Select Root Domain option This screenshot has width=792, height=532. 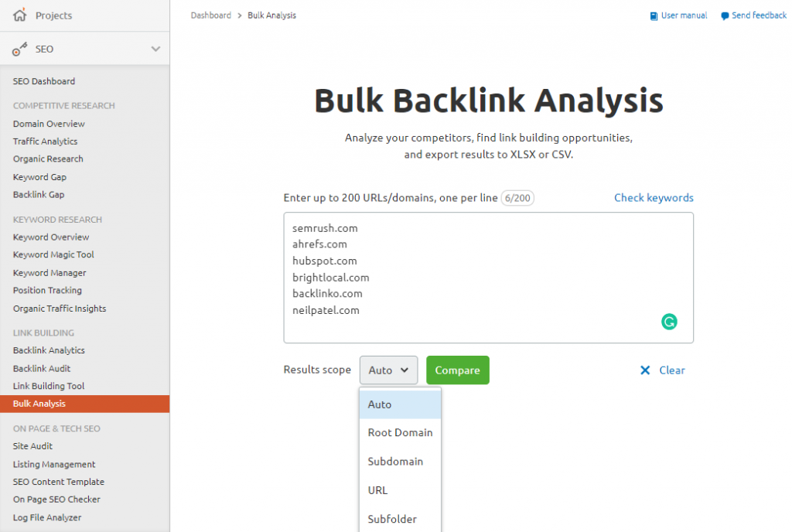coord(400,432)
